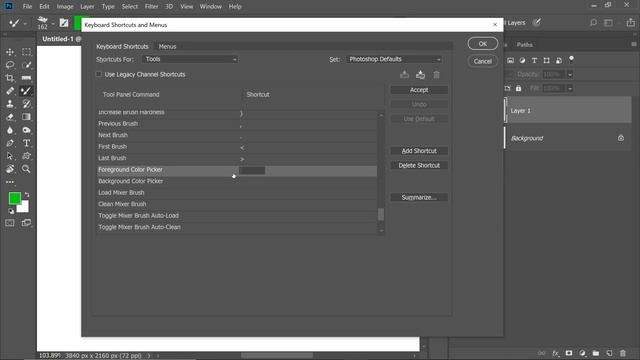Switch to the Paths panel tab
Image resolution: width=640 pixels, height=360 pixels.
pos(524,44)
